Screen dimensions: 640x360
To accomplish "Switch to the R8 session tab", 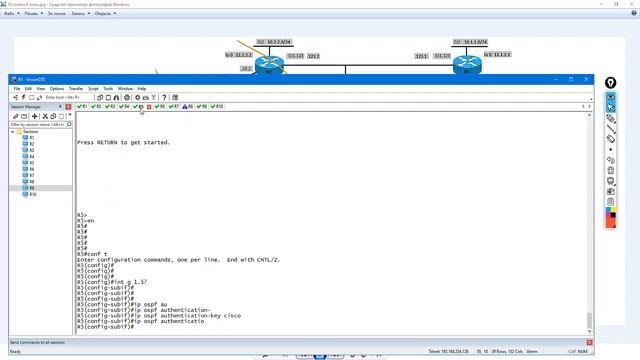I will [188, 107].
